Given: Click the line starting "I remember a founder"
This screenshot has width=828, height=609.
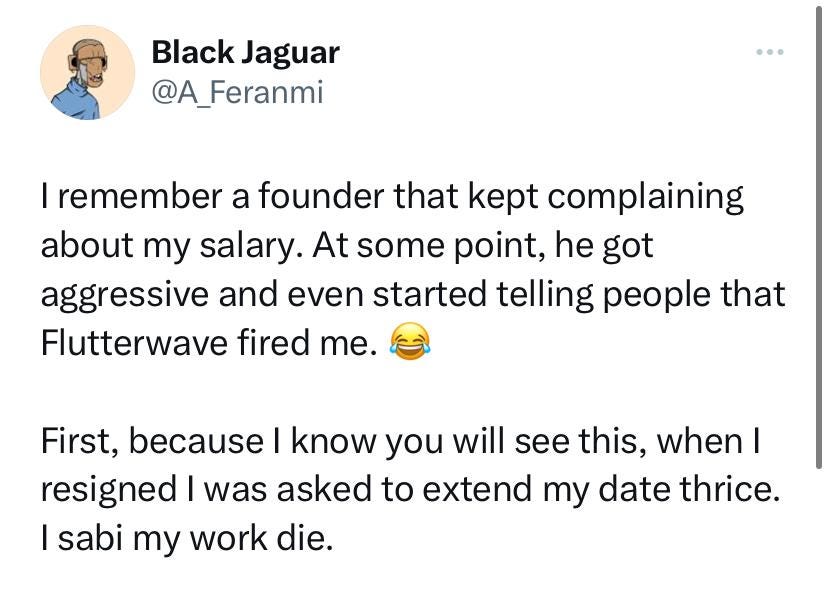Looking at the screenshot, I should (x=392, y=196).
